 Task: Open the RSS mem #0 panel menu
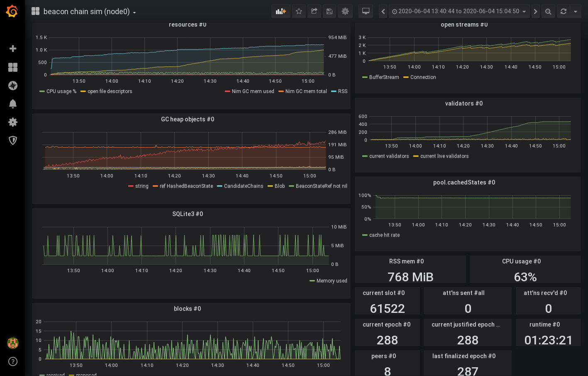click(406, 261)
